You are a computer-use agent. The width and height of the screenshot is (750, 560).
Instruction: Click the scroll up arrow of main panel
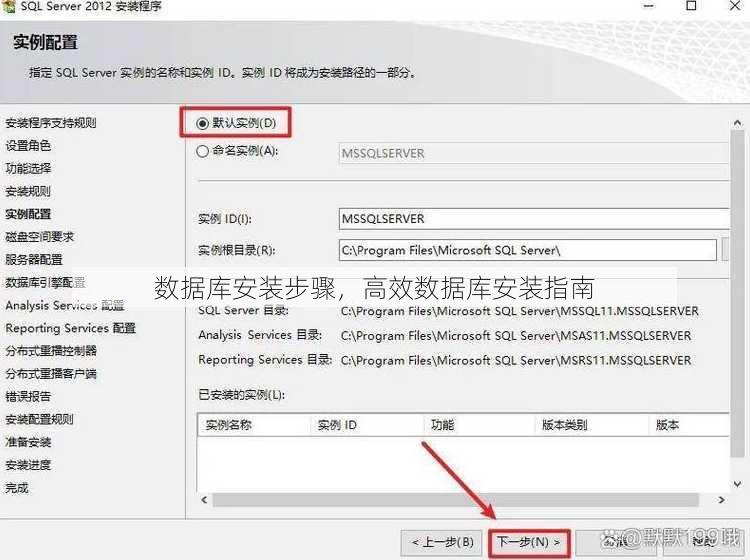[737, 123]
